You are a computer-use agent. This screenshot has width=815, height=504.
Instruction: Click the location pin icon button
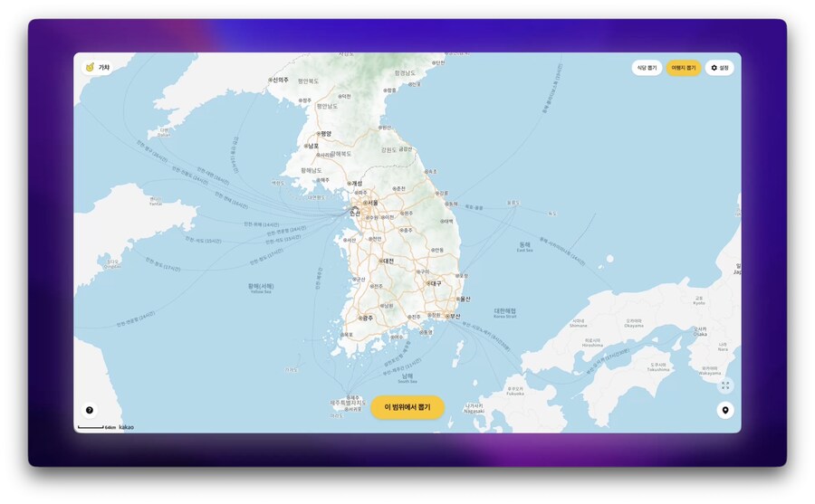725,410
